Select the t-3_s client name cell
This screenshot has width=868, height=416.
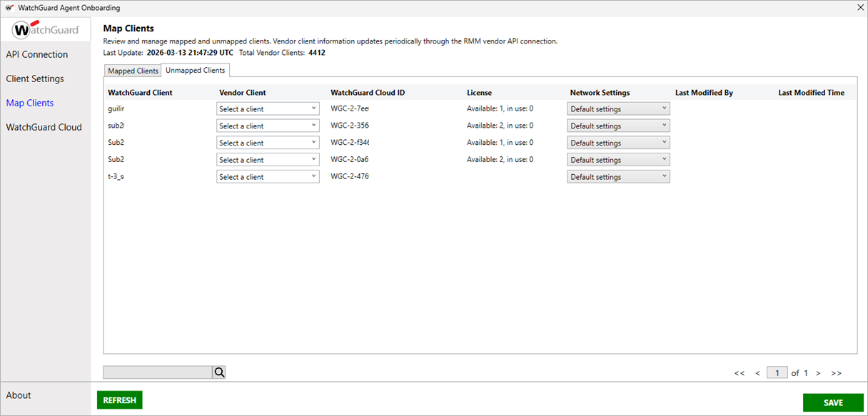click(x=116, y=177)
